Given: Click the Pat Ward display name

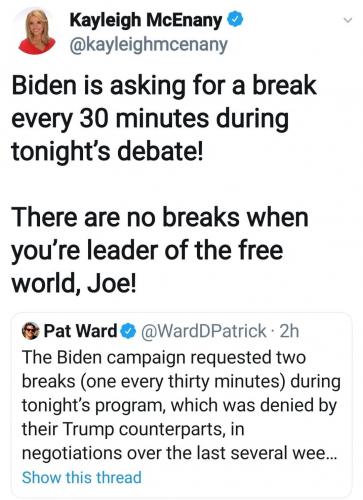Looking at the screenshot, I should point(80,331).
